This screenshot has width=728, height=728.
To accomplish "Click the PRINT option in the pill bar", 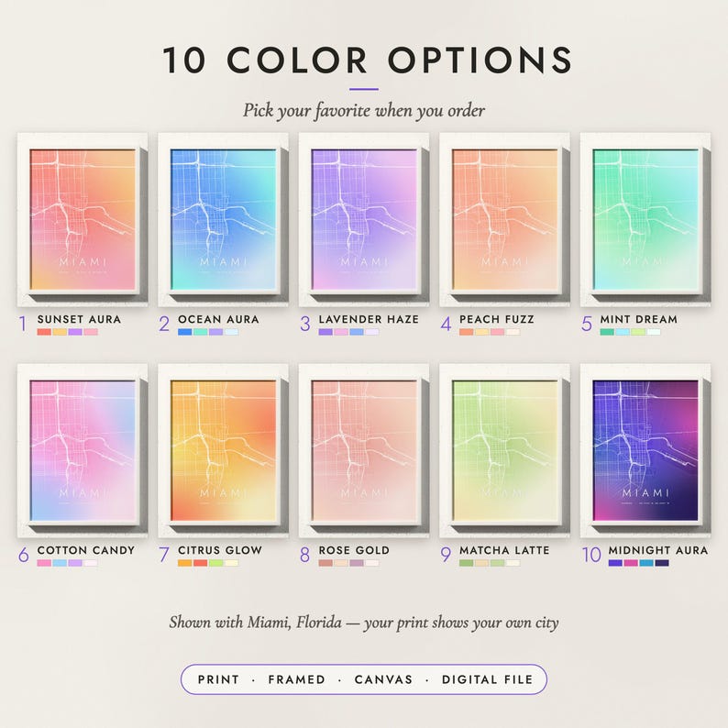I will click(218, 679).
